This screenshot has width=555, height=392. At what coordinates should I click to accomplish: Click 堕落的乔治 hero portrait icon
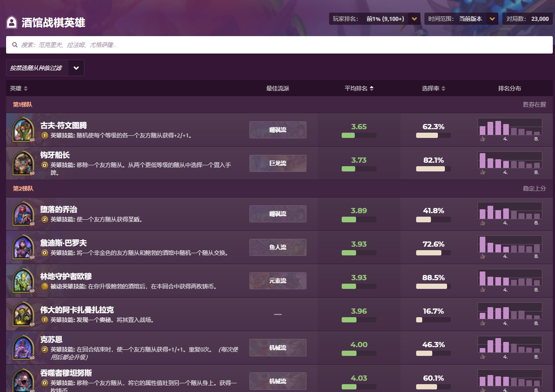[23, 214]
